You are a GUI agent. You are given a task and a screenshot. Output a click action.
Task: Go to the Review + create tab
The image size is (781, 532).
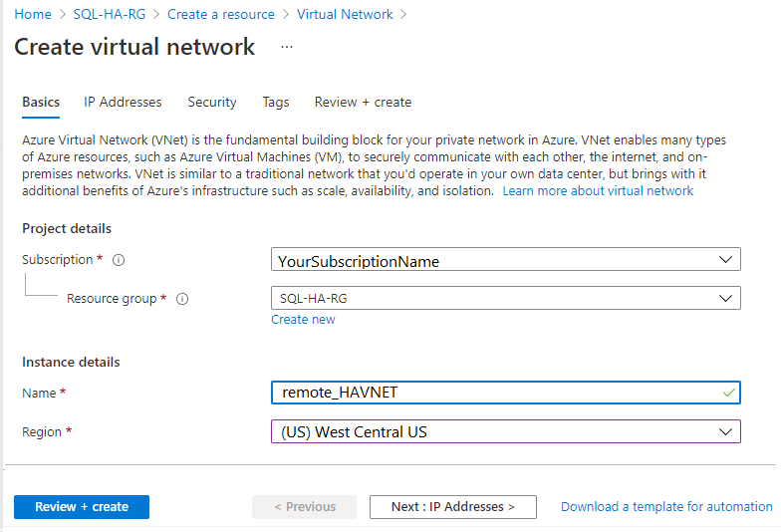coord(363,102)
